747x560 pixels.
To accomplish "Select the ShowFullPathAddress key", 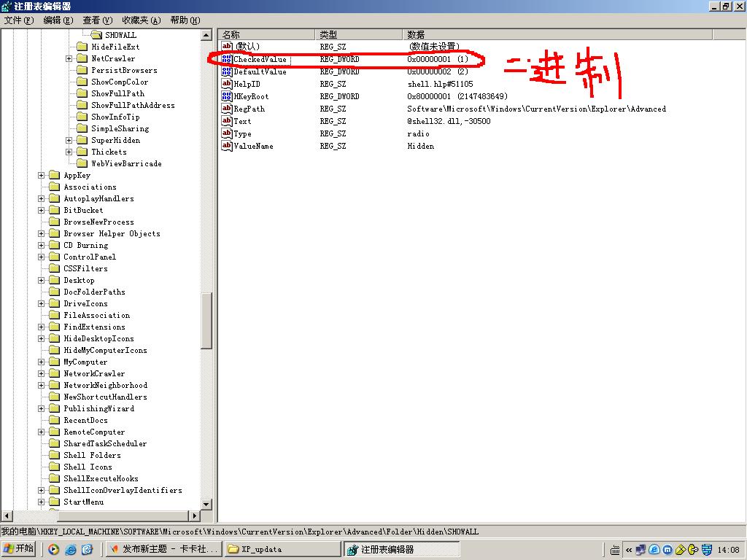I will pos(133,105).
